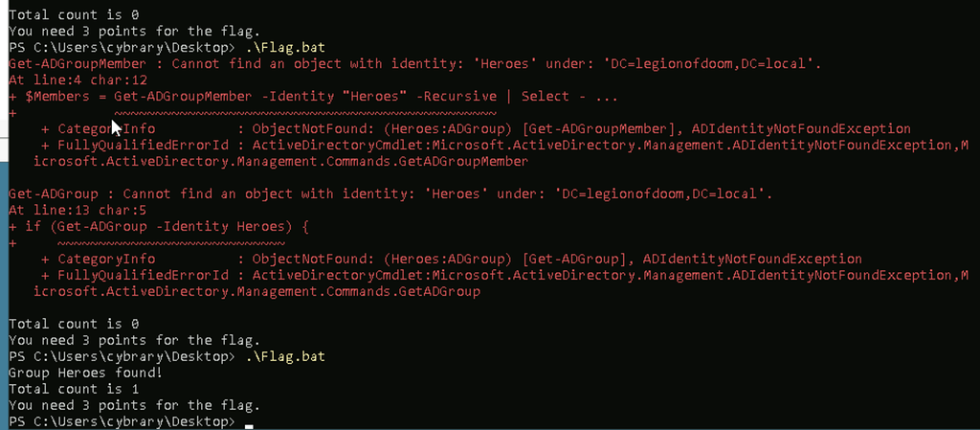Click "Get-ADGroup : Cannot find an object" error
This screenshot has width=980, height=430.
(172, 193)
